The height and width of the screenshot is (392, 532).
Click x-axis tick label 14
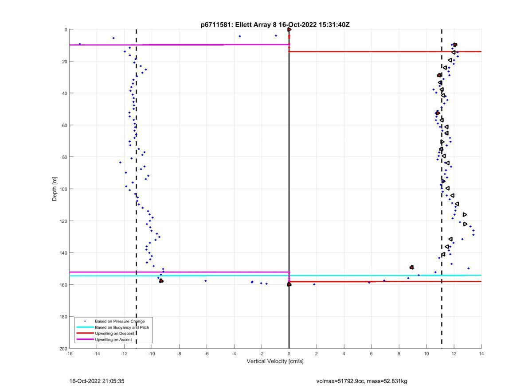(x=481, y=353)
